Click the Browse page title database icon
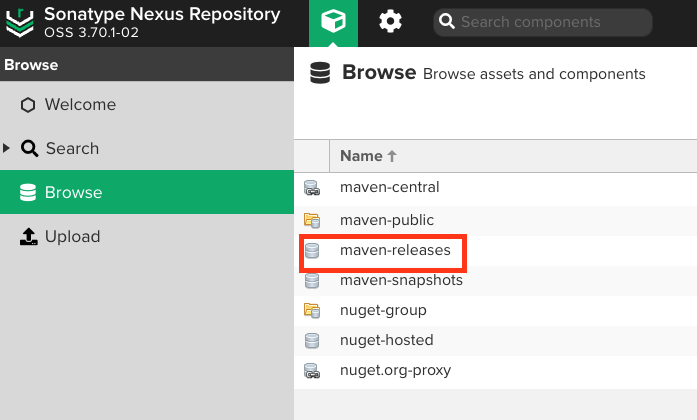Image resolution: width=697 pixels, height=420 pixels. (320, 73)
